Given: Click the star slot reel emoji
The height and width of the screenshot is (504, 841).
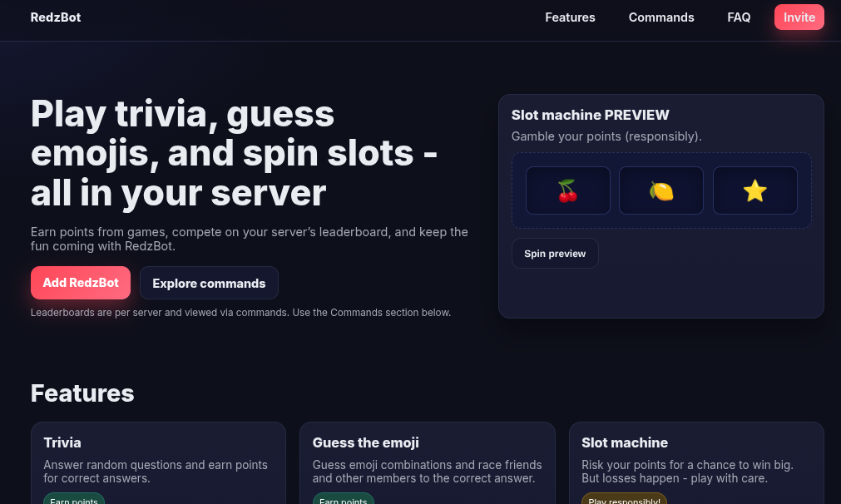Looking at the screenshot, I should 754,190.
